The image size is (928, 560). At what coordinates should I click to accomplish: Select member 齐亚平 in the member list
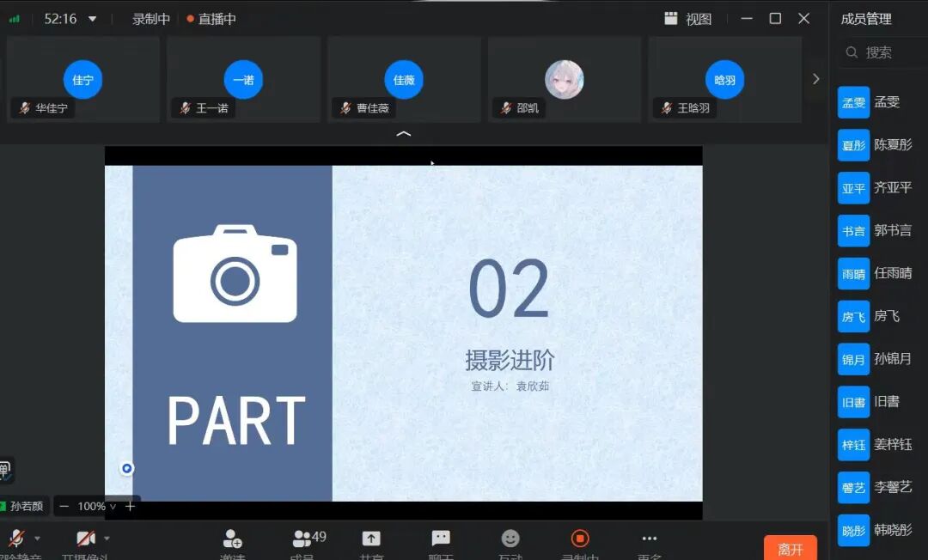pyautogui.click(x=882, y=188)
